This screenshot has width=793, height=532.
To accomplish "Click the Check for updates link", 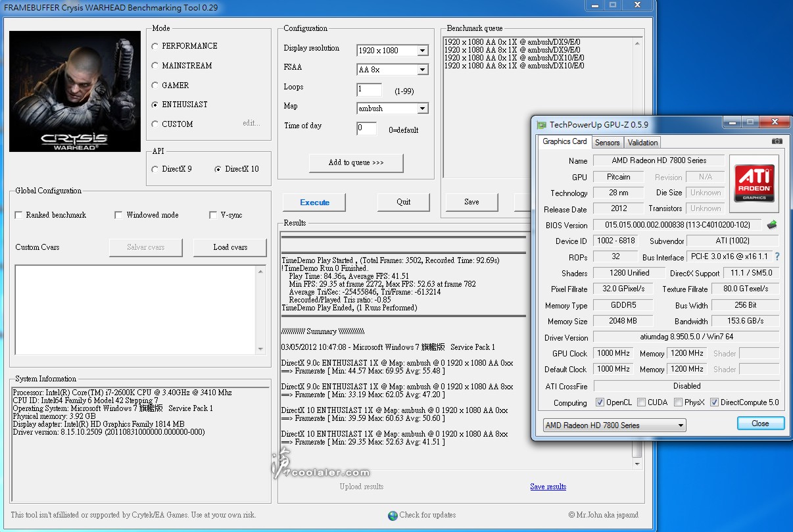I will (427, 515).
